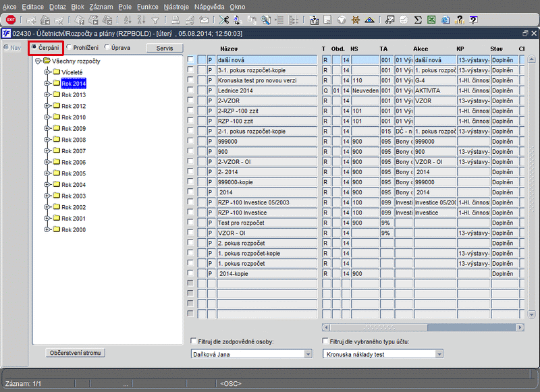The height and width of the screenshot is (392, 540).
Task: Select the Čerpání radio button
Action: tap(34, 47)
